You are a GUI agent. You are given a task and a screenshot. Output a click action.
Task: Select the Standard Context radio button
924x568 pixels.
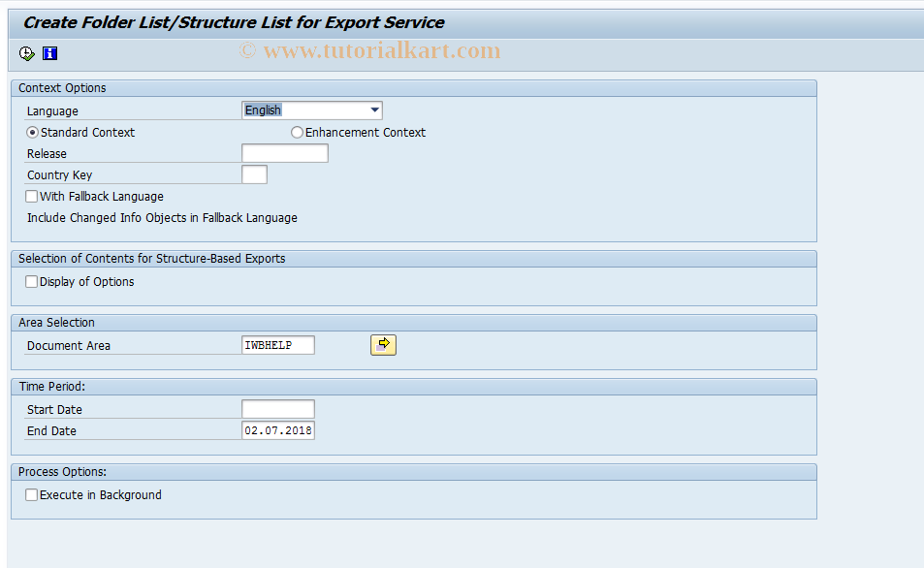[31, 132]
